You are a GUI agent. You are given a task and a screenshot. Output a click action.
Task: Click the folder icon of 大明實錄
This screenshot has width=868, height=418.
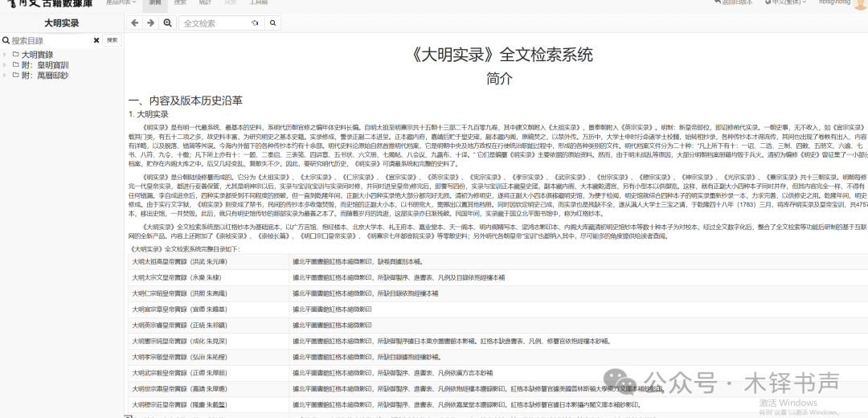coord(15,54)
